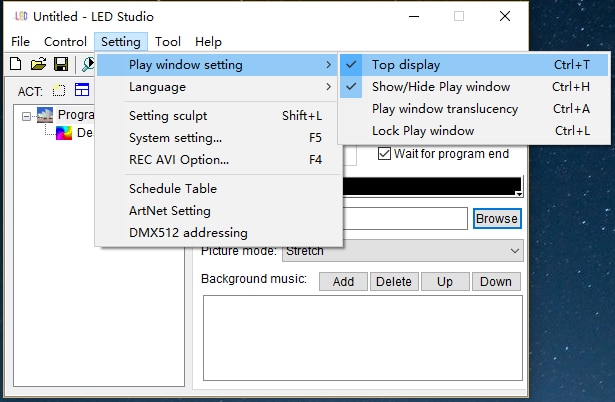Open the Tool menu
Image resolution: width=615 pixels, height=402 pixels.
tap(168, 42)
